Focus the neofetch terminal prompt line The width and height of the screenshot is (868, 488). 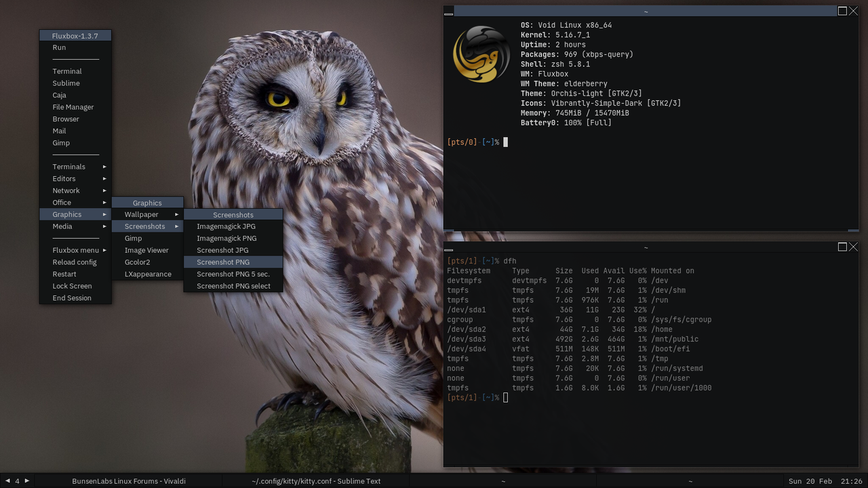point(477,142)
